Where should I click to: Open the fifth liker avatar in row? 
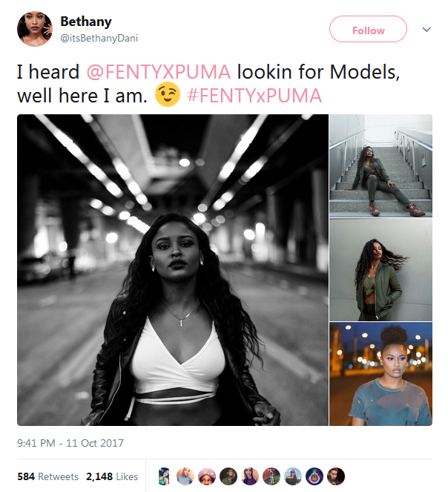pyautogui.click(x=251, y=476)
